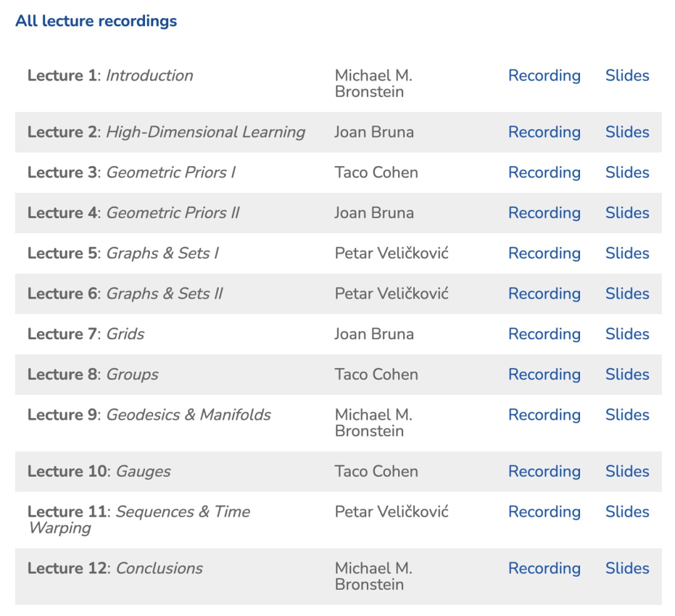View Slides for Lecture 2
The height and width of the screenshot is (616, 675).
point(627,132)
